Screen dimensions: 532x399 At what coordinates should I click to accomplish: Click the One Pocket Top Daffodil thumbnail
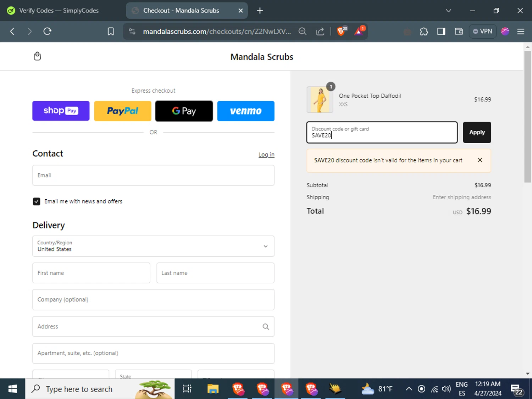320,100
